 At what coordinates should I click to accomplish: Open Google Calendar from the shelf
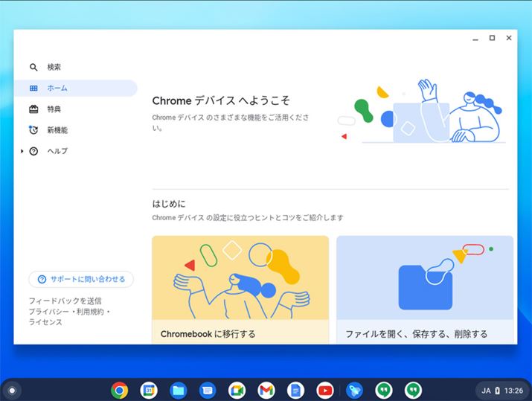(x=149, y=391)
